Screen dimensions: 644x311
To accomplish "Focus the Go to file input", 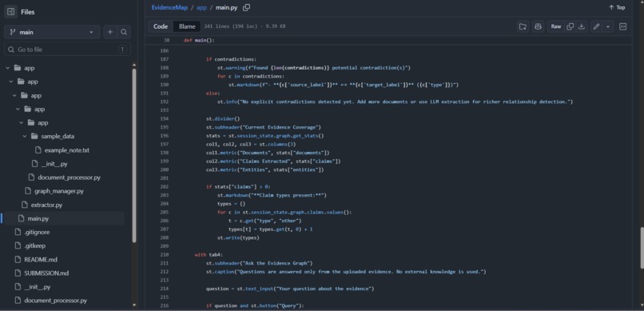I will (67, 50).
